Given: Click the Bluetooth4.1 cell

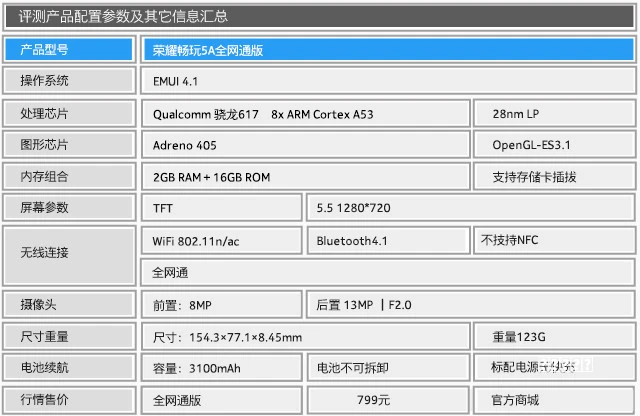Looking at the screenshot, I should coord(388,240).
